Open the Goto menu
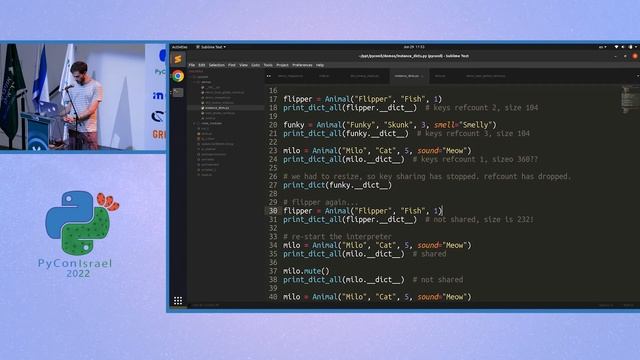The width and height of the screenshot is (640, 360). (256, 65)
